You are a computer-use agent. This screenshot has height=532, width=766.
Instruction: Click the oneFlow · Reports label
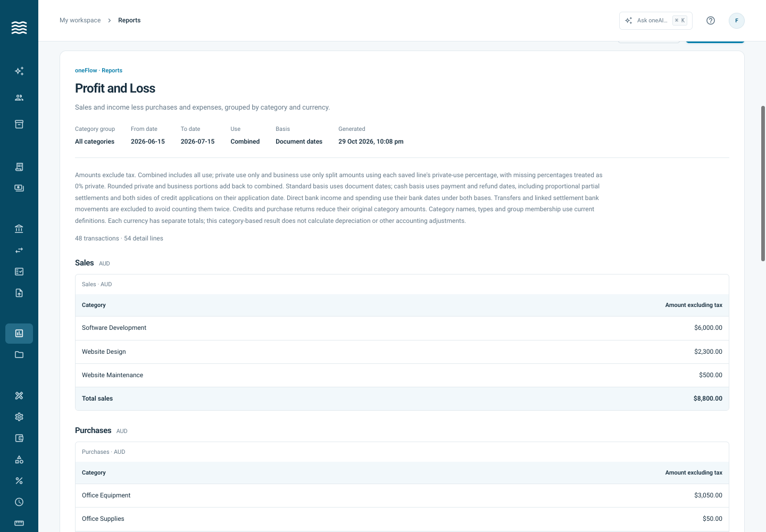[98, 70]
